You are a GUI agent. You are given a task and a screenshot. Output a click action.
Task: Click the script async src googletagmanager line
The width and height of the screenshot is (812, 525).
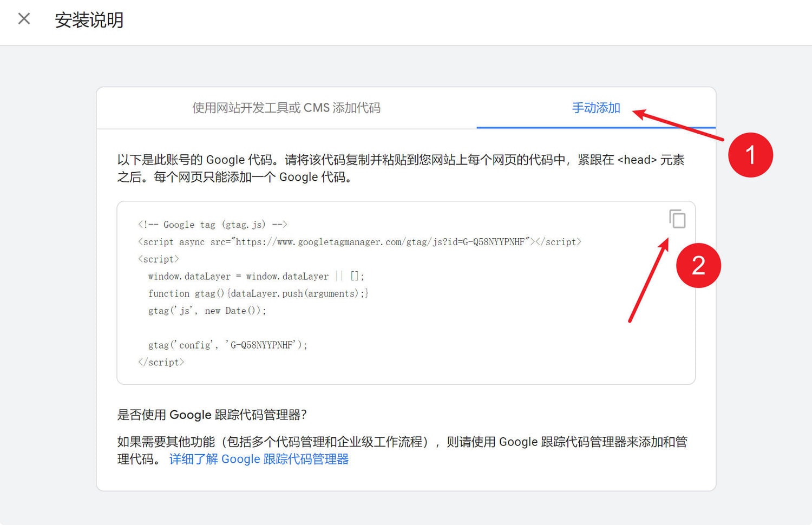(x=359, y=242)
